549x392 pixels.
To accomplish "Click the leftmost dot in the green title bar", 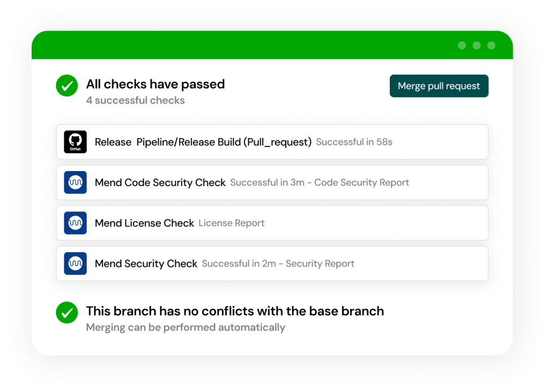I will tap(462, 46).
